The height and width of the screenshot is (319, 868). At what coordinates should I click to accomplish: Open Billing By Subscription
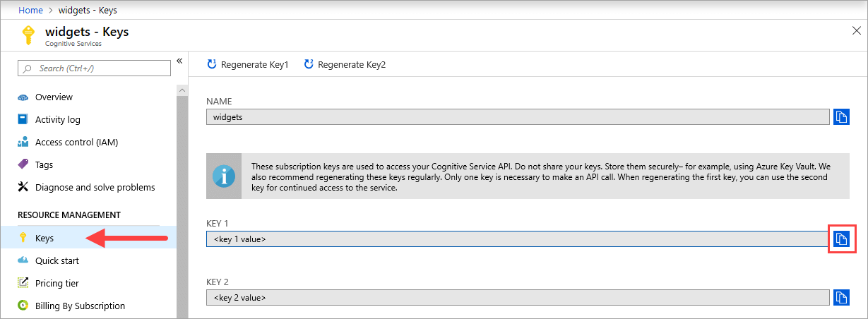click(x=80, y=306)
